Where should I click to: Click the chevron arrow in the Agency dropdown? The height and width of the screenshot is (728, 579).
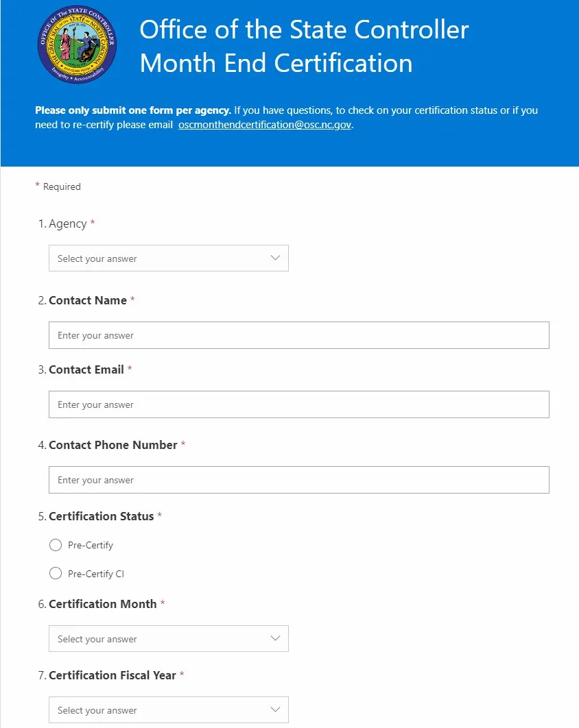(275, 258)
